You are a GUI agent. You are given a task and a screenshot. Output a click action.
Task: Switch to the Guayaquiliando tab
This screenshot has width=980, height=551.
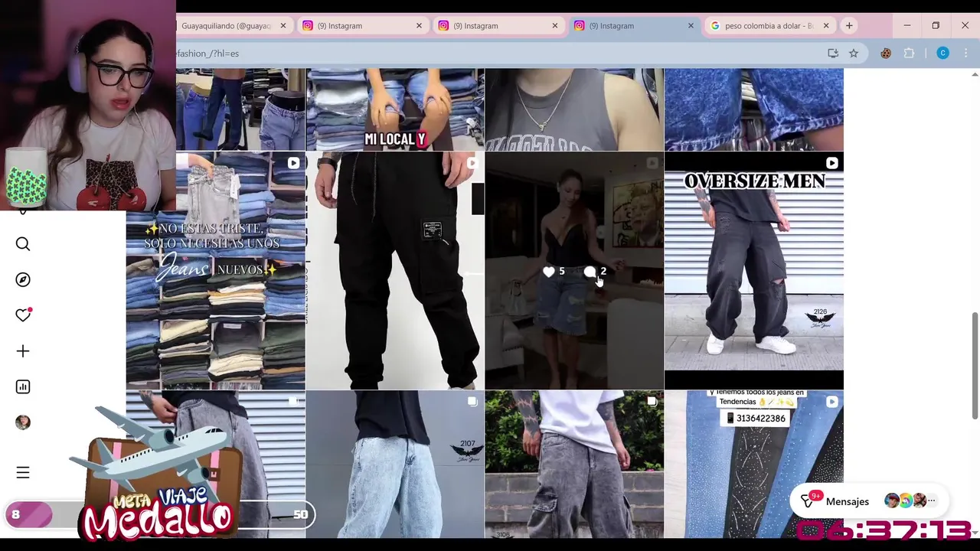226,26
